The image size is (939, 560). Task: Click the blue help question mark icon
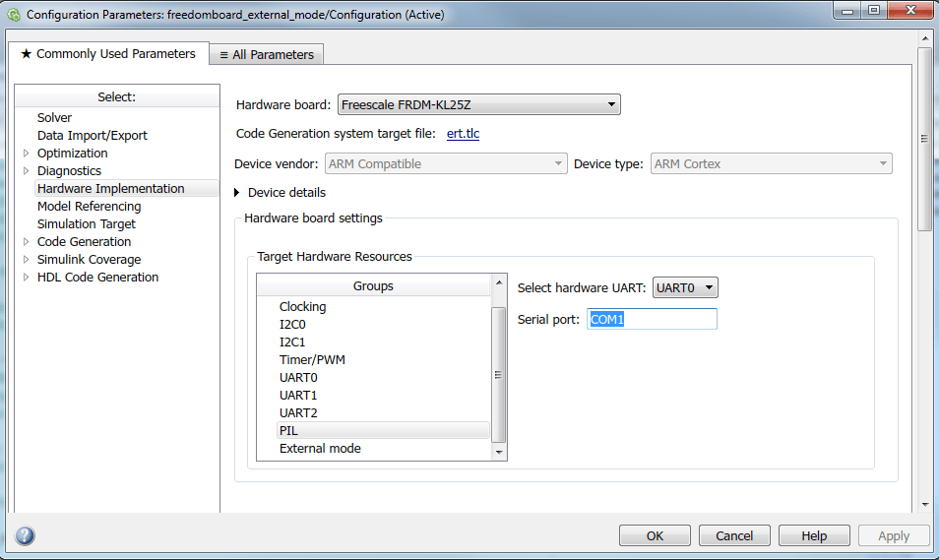click(26, 535)
